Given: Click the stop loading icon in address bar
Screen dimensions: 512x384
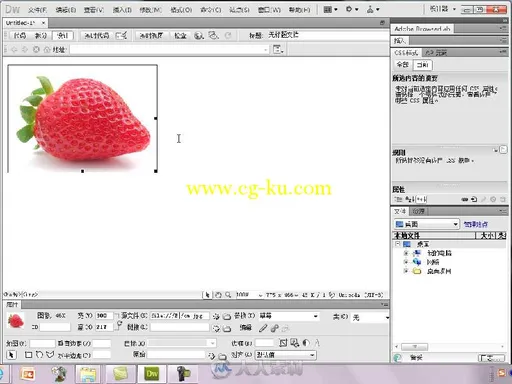Looking at the screenshot, I should 36,50.
